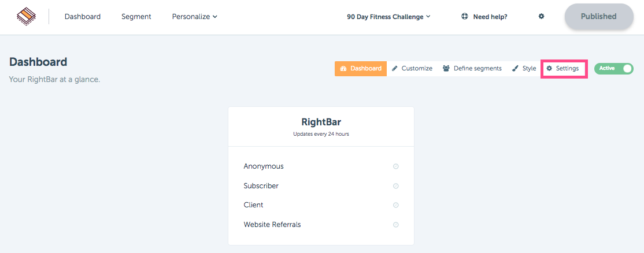Click the clock icon next to Anonymous
The width and height of the screenshot is (644, 253).
[396, 166]
